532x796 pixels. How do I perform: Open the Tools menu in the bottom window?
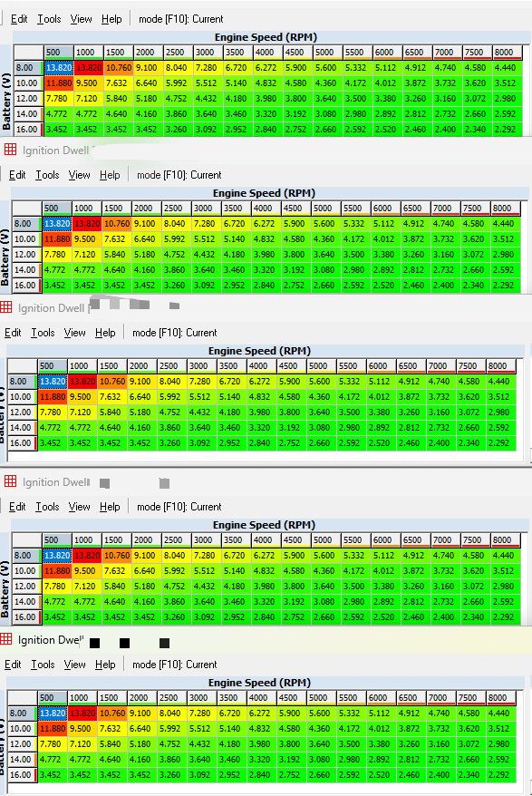pyautogui.click(x=43, y=665)
